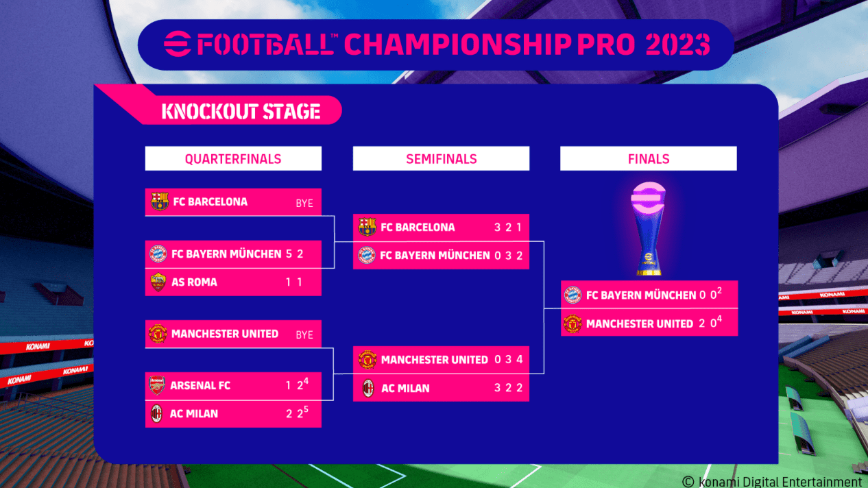Click the Knockout Stage label

click(x=241, y=111)
